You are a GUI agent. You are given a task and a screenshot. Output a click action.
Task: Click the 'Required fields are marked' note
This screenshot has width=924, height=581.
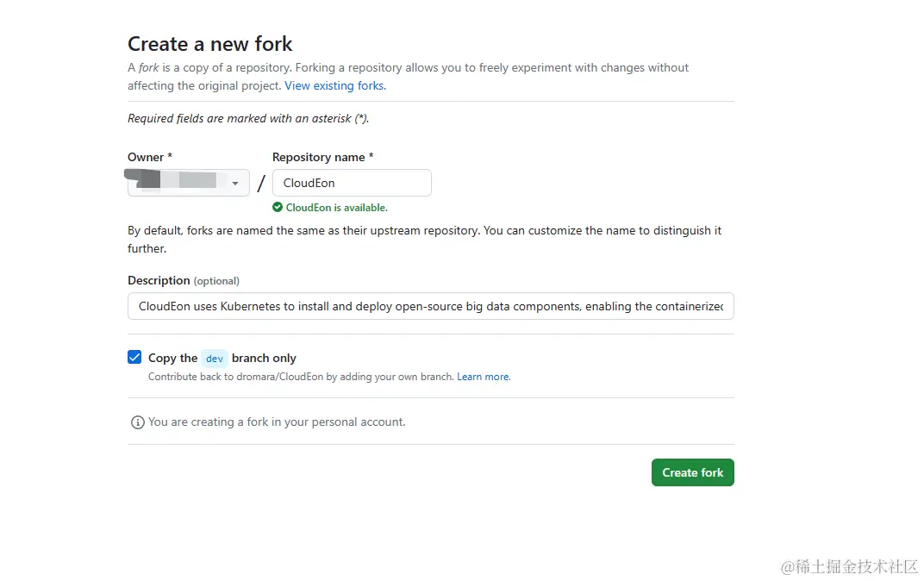click(248, 118)
